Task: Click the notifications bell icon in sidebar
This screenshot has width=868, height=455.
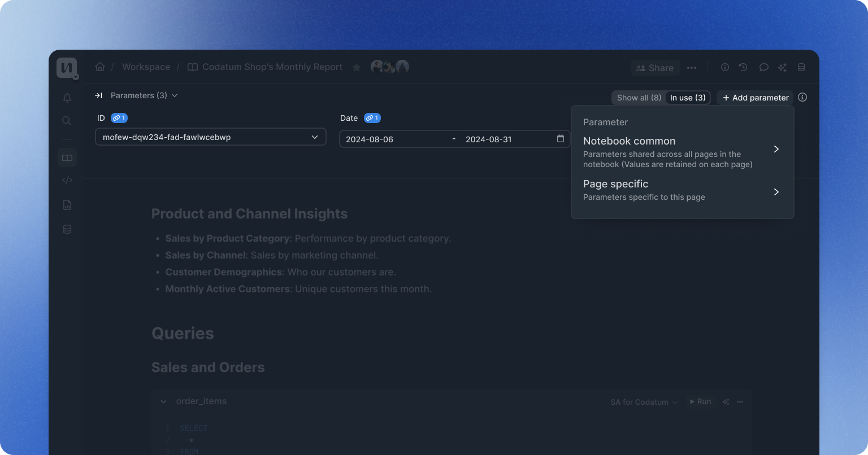Action: click(x=67, y=98)
